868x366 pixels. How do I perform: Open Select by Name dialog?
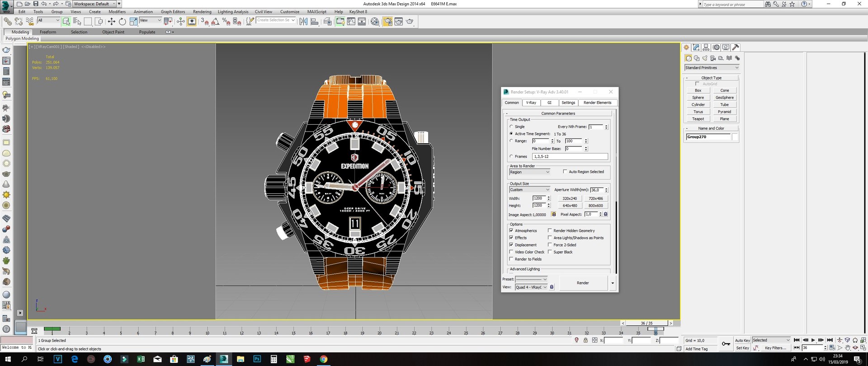pyautogui.click(x=77, y=21)
